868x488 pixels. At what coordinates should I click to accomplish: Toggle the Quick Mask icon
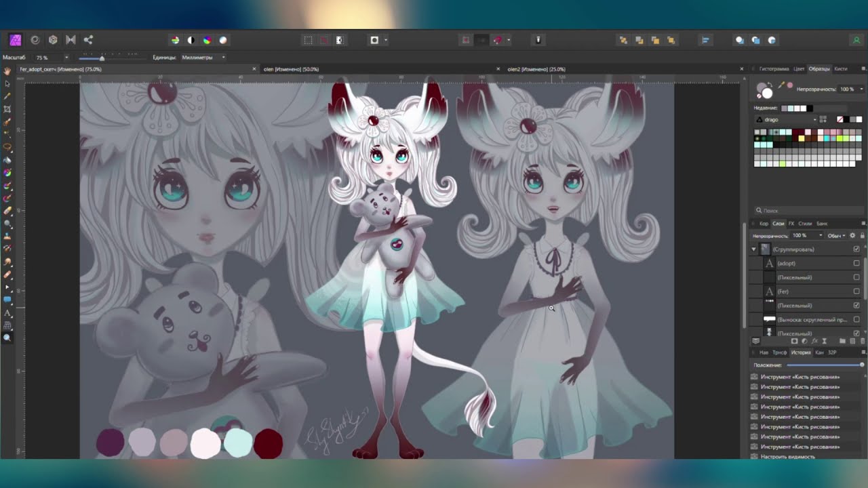pyautogui.click(x=374, y=40)
